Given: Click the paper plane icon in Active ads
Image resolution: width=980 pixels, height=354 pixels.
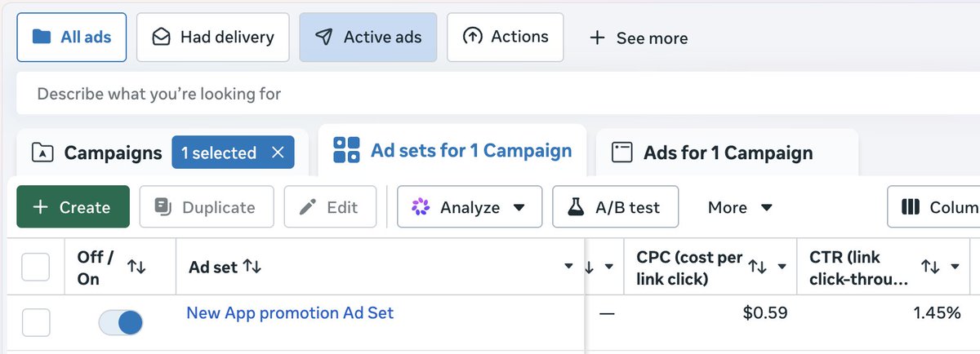Looking at the screenshot, I should tap(324, 37).
